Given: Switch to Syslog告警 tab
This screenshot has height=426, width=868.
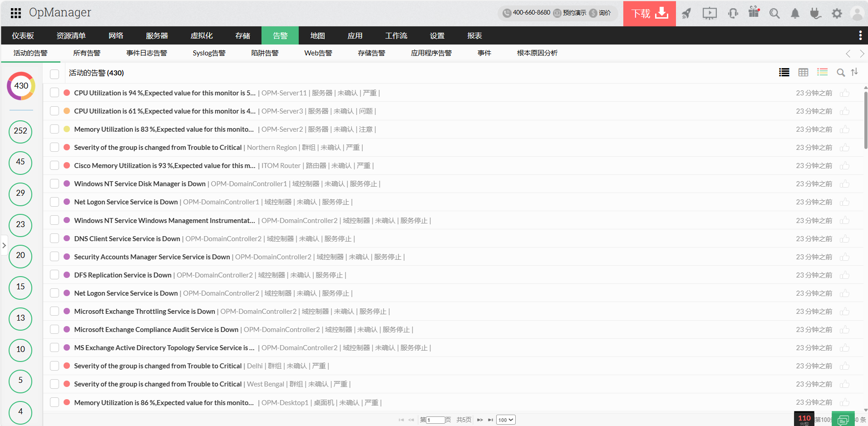Looking at the screenshot, I should pyautogui.click(x=209, y=53).
